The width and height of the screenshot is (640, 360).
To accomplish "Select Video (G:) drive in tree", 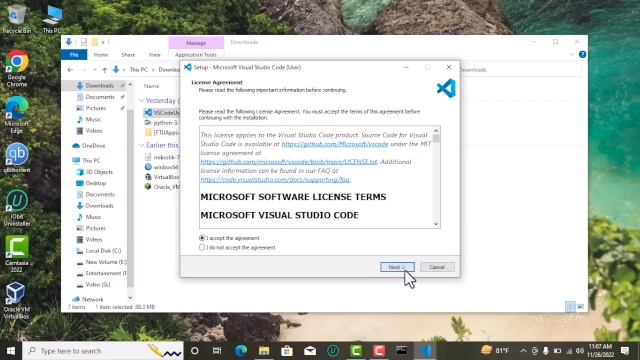I will click(x=97, y=284).
